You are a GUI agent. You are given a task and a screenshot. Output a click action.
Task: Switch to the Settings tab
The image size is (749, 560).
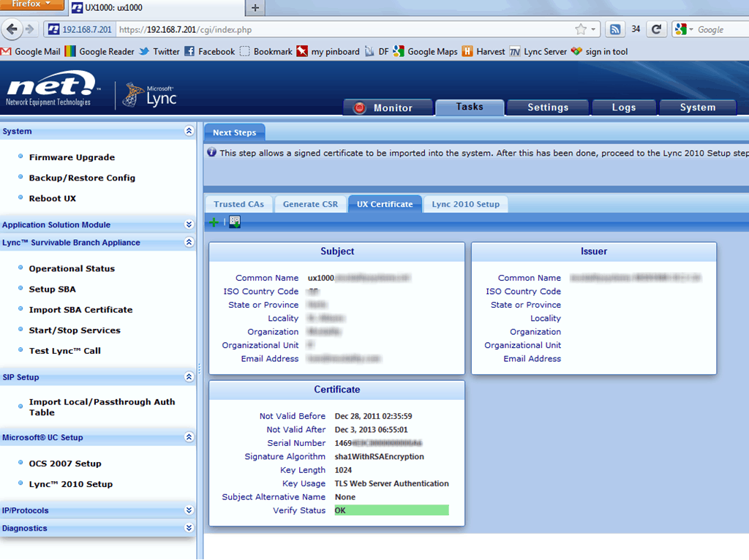point(547,107)
